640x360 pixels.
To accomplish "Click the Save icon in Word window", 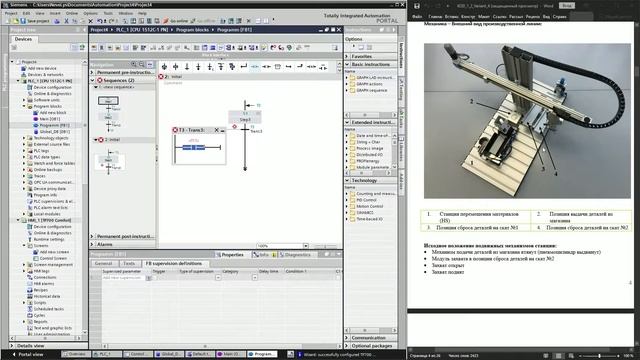I will tap(417, 6).
